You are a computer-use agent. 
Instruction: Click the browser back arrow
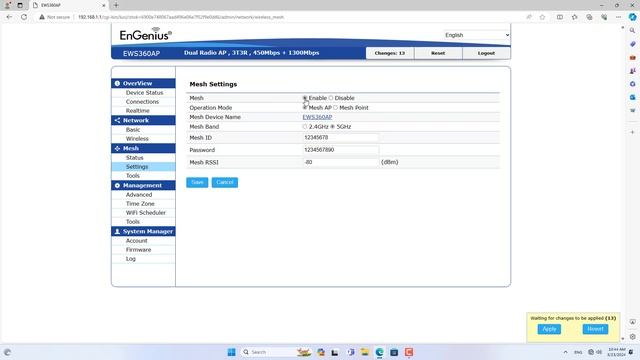click(x=9, y=17)
